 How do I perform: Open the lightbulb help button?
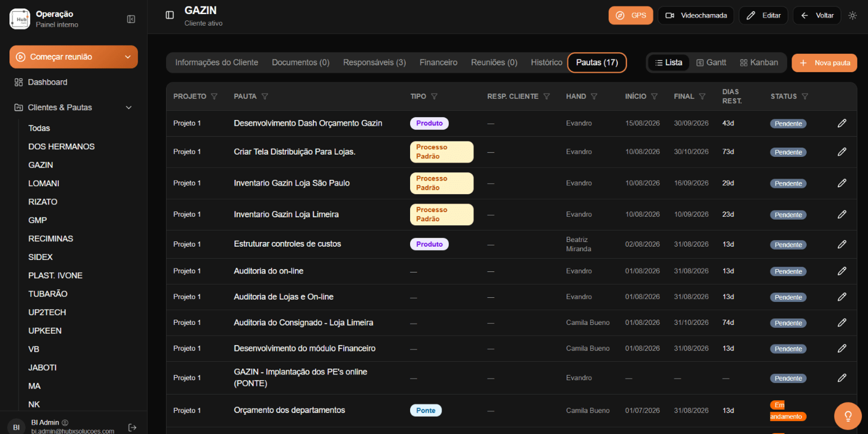(848, 416)
